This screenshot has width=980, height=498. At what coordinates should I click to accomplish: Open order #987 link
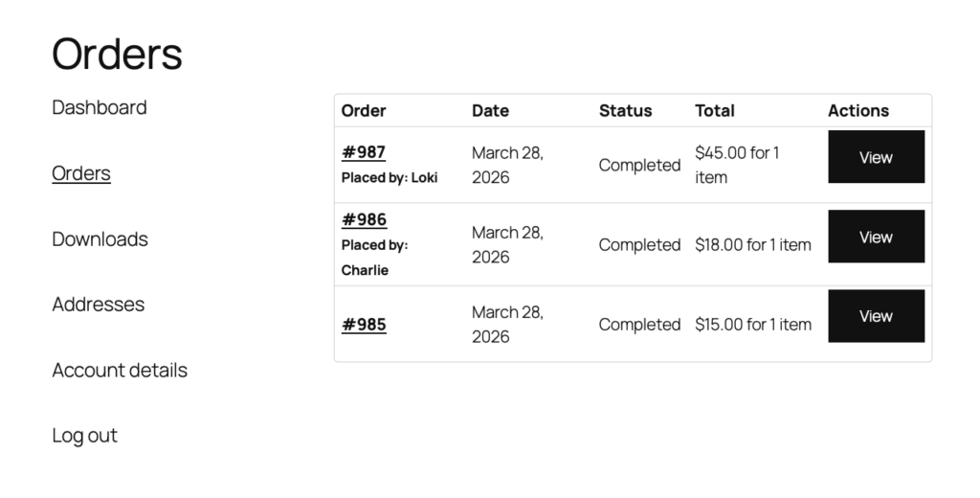364,152
